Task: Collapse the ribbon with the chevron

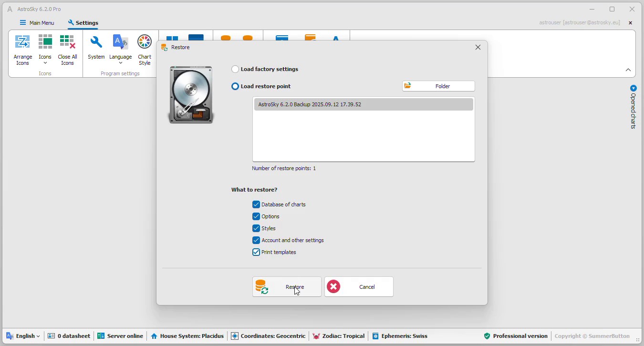Action: [x=628, y=70]
